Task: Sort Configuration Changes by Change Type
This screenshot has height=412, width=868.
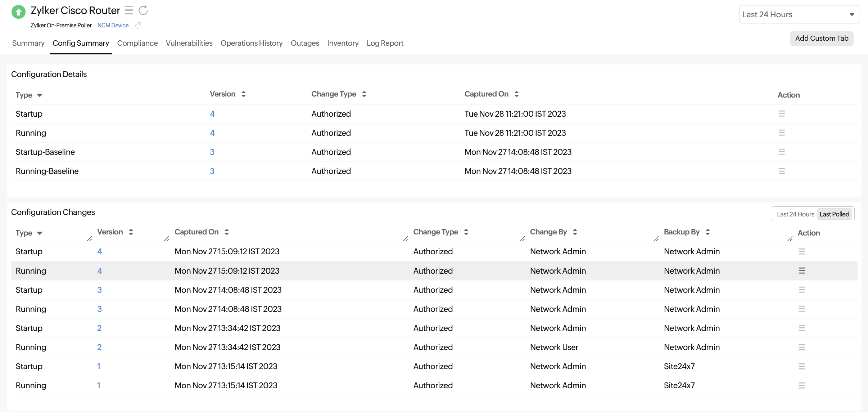Action: (466, 232)
